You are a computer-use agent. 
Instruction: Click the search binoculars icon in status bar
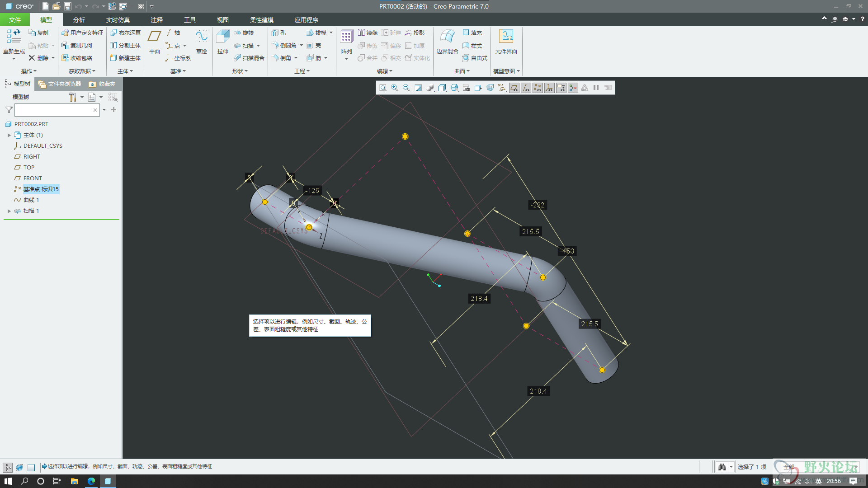[722, 467]
